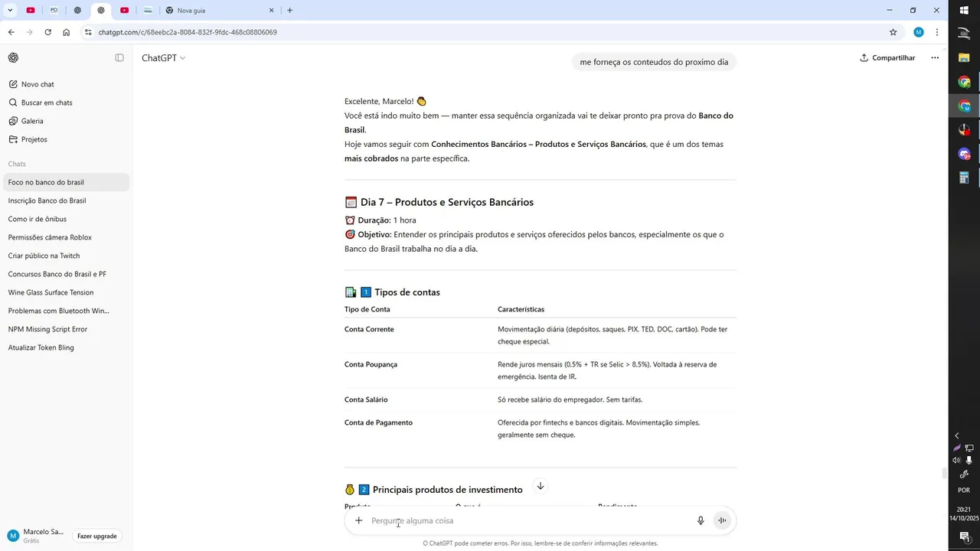Click the scroll-to-bottom arrow button
Screen dimensions: 980x551
point(540,486)
